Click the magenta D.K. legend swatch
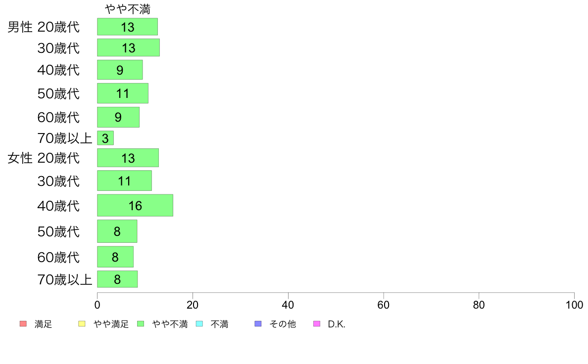The width and height of the screenshot is (588, 364). pos(317,324)
